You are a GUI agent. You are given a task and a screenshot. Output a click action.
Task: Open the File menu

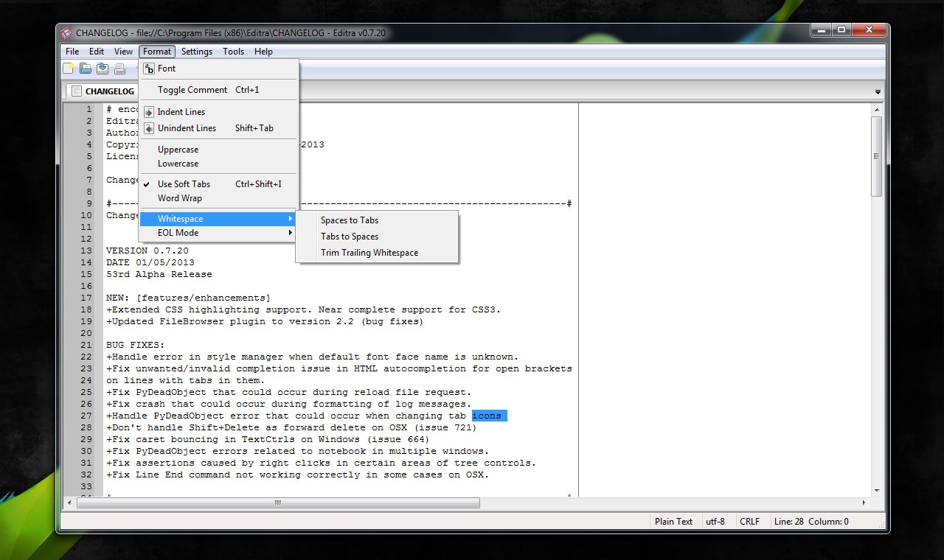click(72, 52)
